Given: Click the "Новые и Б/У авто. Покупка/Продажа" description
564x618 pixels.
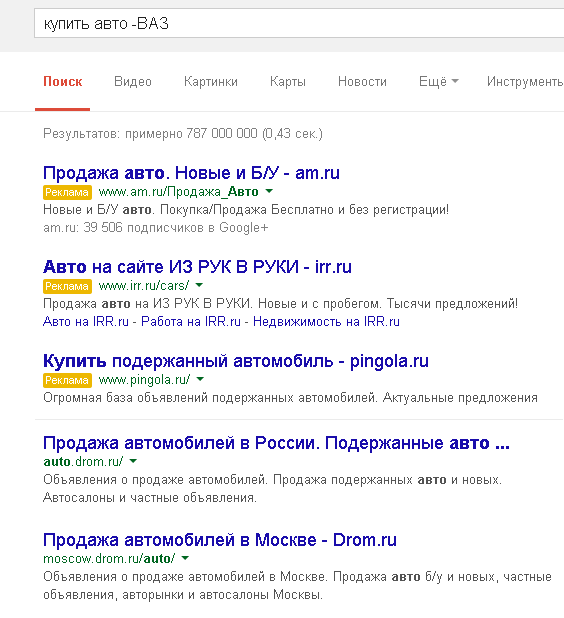Looking at the screenshot, I should (x=246, y=210).
